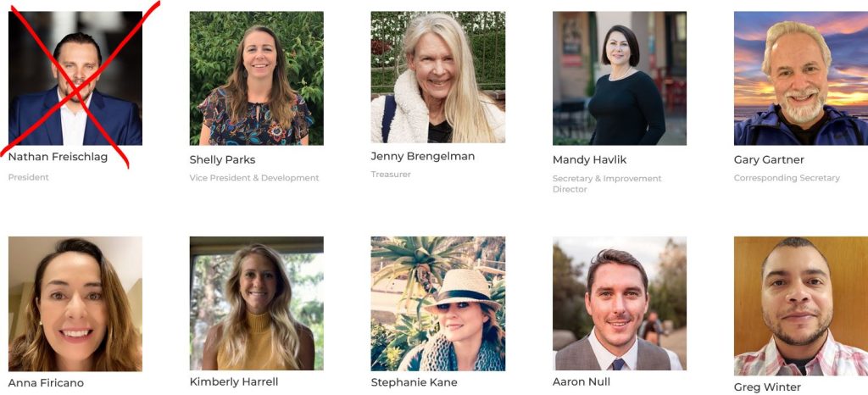The width and height of the screenshot is (868, 395).
Task: Click the Greg Winter name
Action: coord(767,387)
